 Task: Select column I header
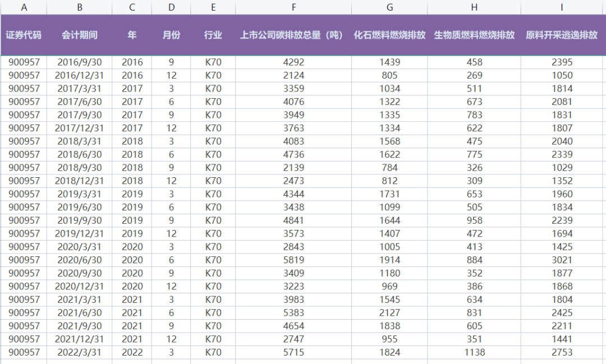[562, 7]
